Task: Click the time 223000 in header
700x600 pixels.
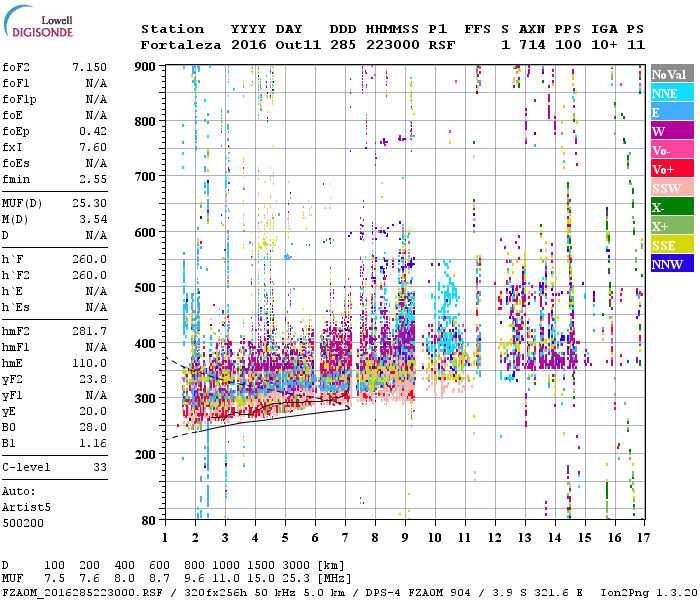Action: pyautogui.click(x=393, y=45)
